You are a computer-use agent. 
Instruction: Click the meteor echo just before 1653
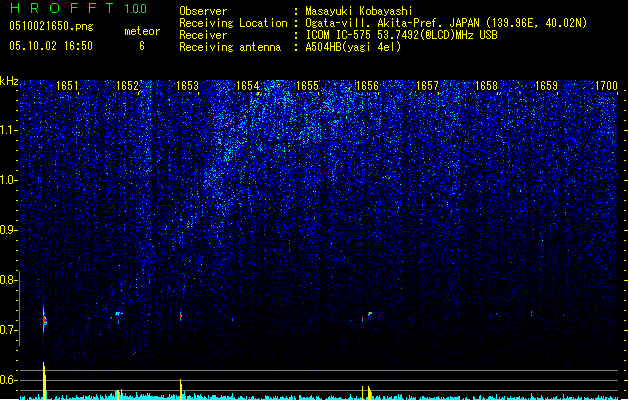click(181, 316)
